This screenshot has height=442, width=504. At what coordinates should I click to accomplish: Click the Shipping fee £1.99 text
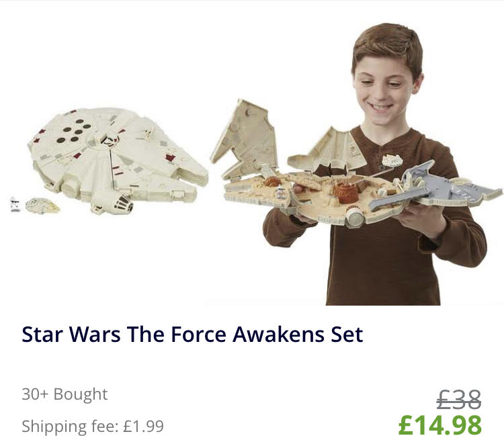pos(93,427)
